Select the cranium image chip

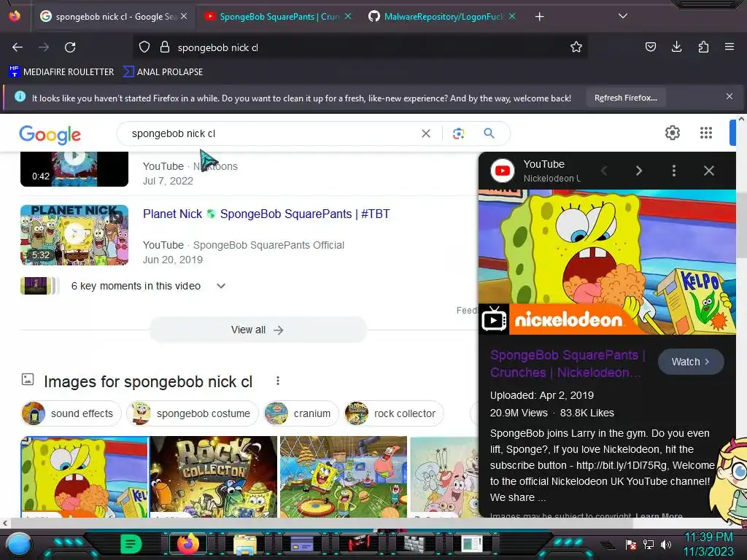click(301, 413)
